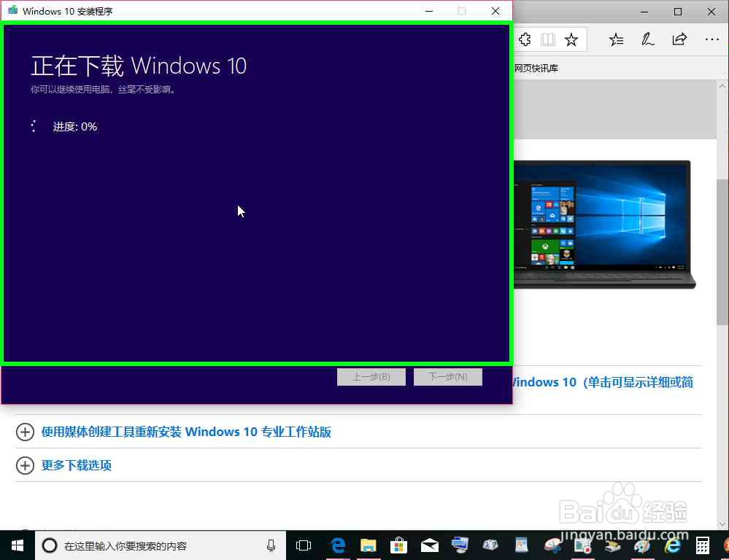Open the Windows Store from the taskbar

(398, 545)
